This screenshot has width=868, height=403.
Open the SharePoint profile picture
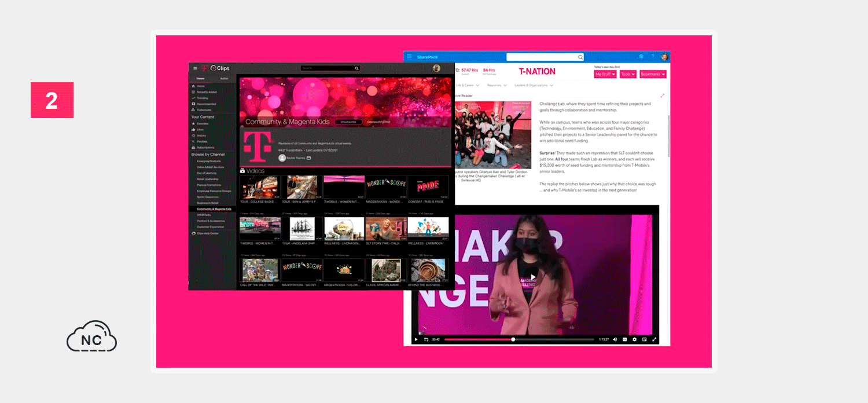[x=664, y=57]
